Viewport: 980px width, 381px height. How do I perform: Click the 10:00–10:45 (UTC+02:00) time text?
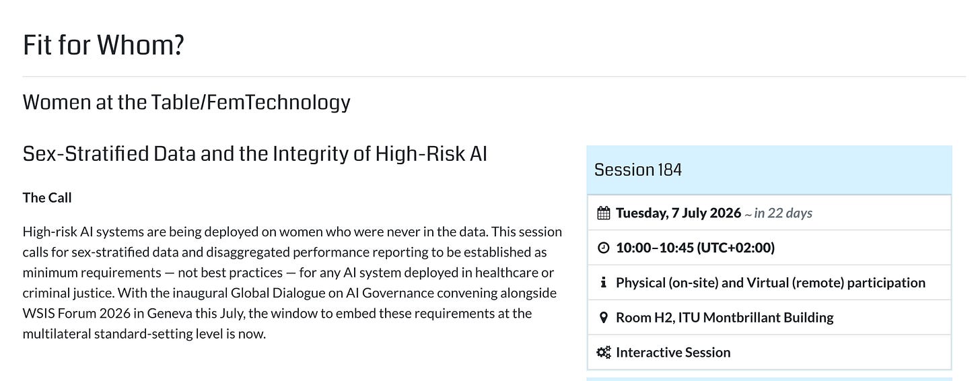click(695, 248)
